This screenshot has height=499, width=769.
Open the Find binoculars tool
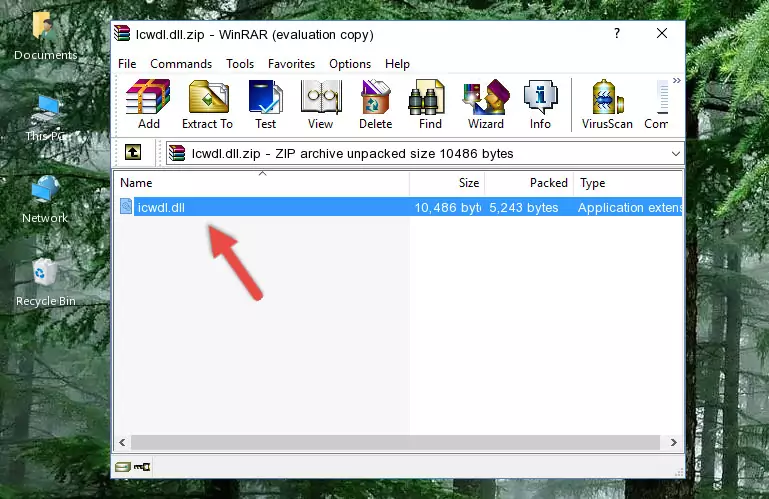pyautogui.click(x=430, y=104)
